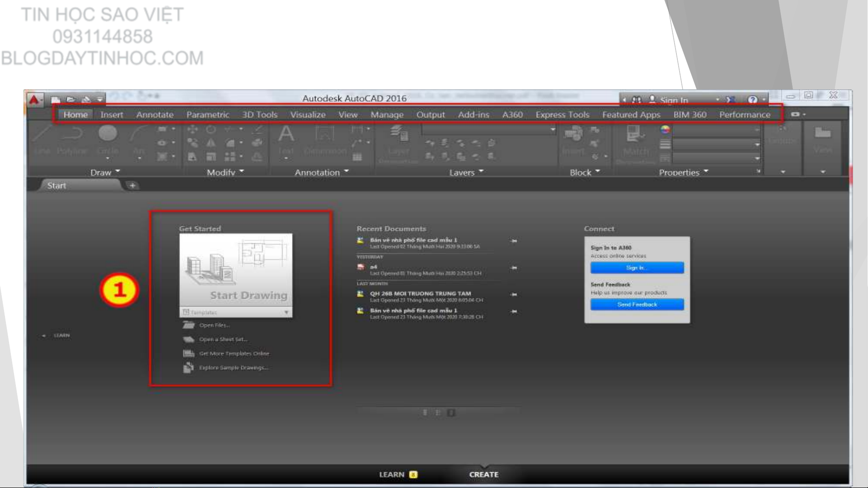Select the Rotate tool in Modify panel
The image size is (868, 488).
211,130
